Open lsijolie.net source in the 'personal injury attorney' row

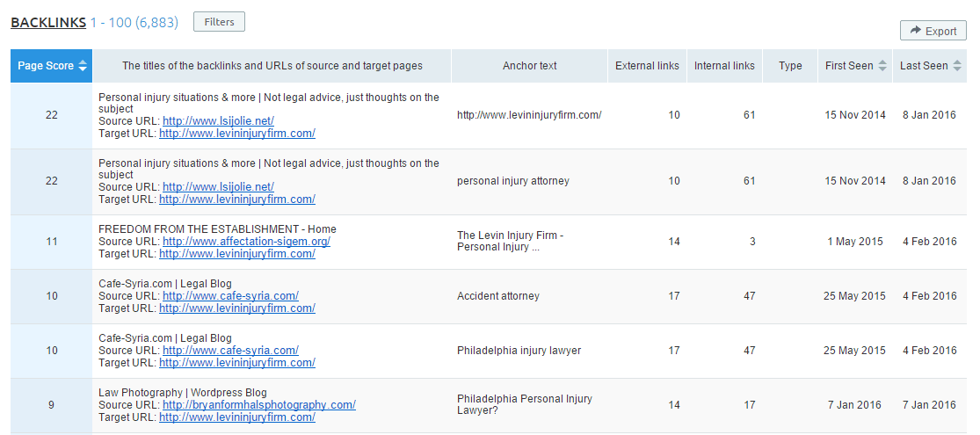[218, 187]
